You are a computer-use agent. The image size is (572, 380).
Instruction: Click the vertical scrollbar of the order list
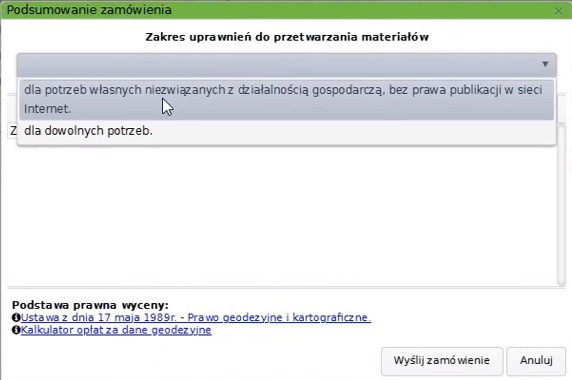[x=561, y=204]
